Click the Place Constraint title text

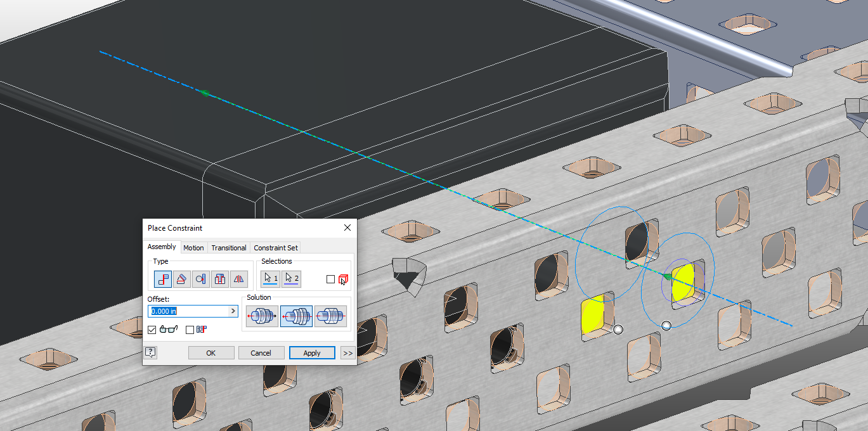(175, 228)
